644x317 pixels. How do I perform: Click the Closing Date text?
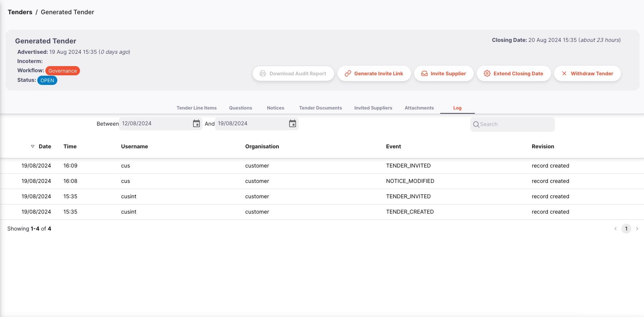(556, 40)
